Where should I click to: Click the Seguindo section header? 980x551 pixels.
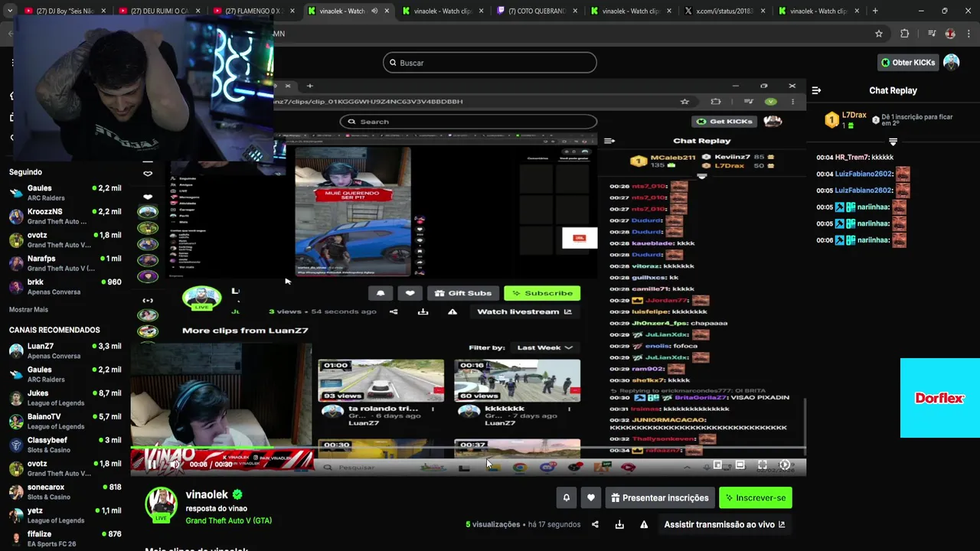(x=25, y=172)
